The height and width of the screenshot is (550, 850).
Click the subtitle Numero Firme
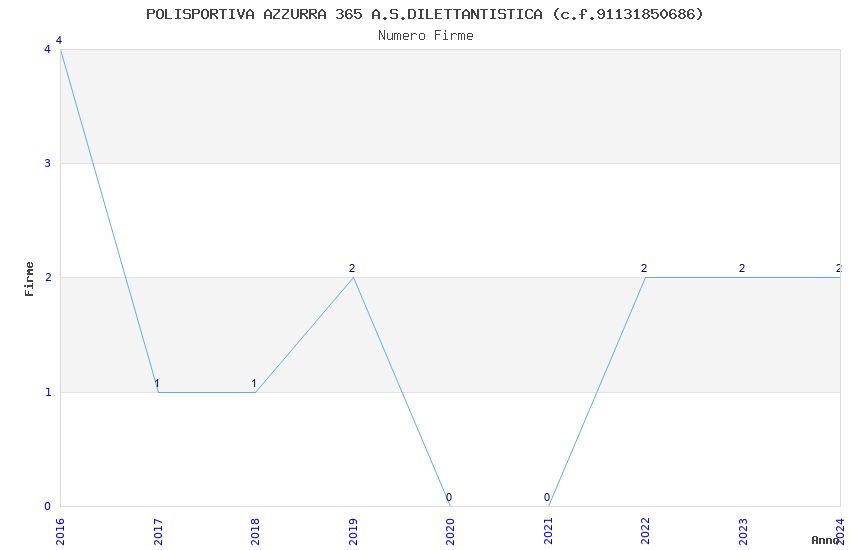tap(426, 35)
